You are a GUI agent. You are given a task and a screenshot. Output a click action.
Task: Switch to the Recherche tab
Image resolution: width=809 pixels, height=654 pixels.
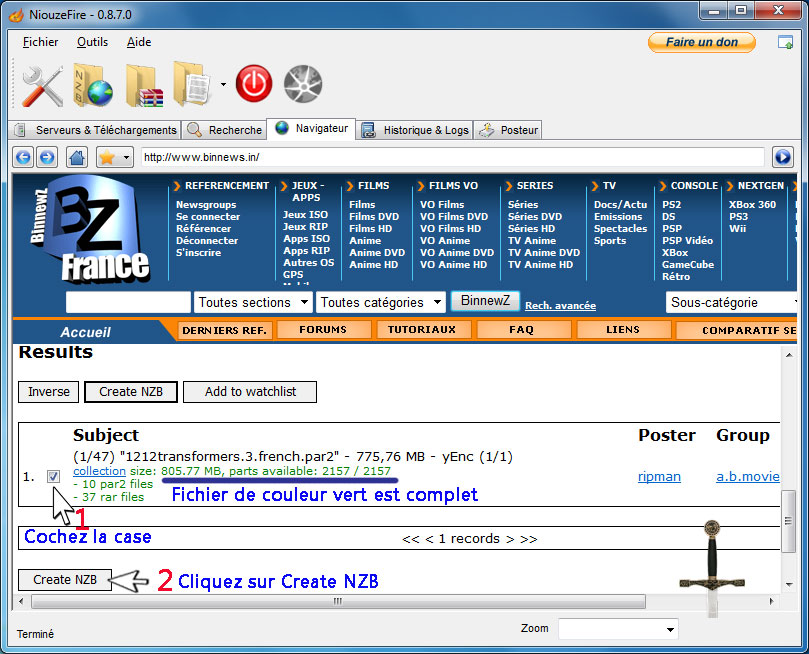224,130
